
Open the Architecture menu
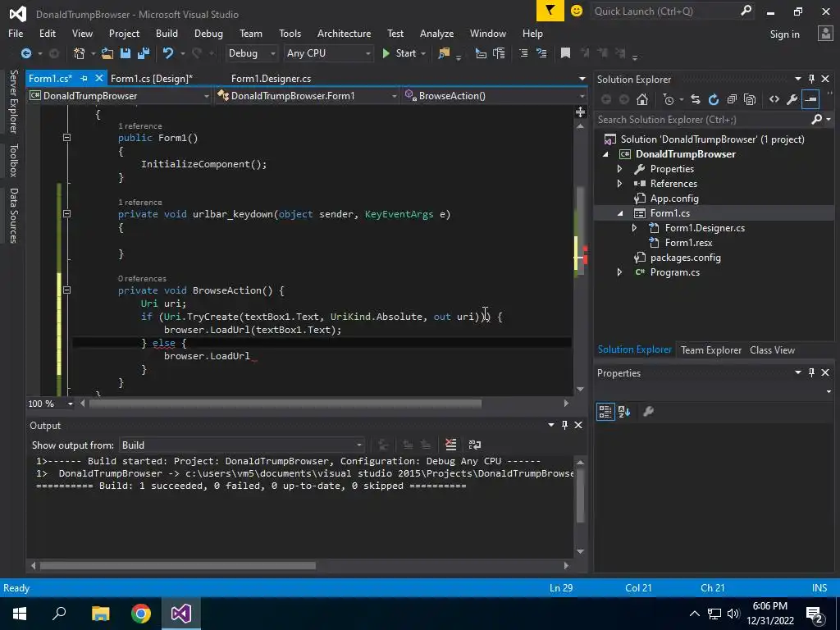[344, 33]
